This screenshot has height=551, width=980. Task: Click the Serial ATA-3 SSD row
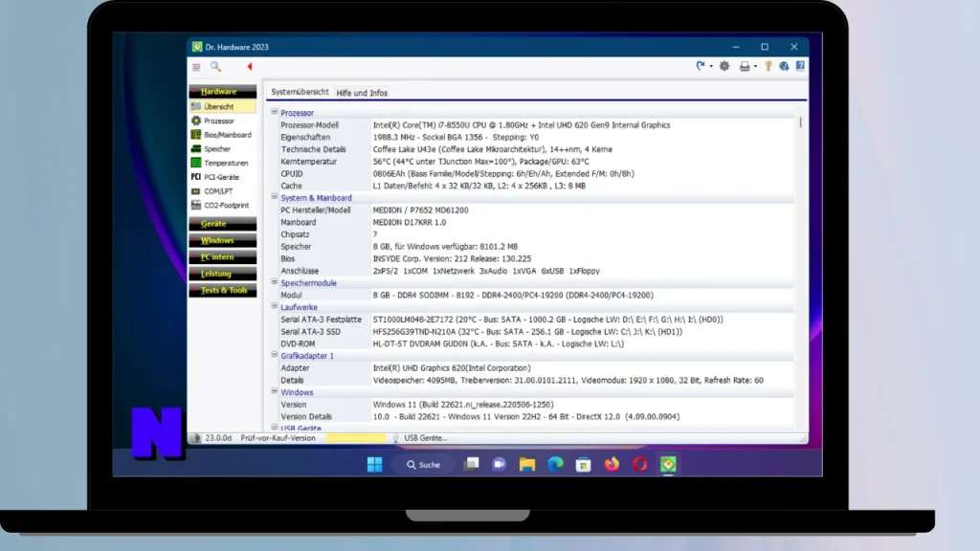click(536, 332)
